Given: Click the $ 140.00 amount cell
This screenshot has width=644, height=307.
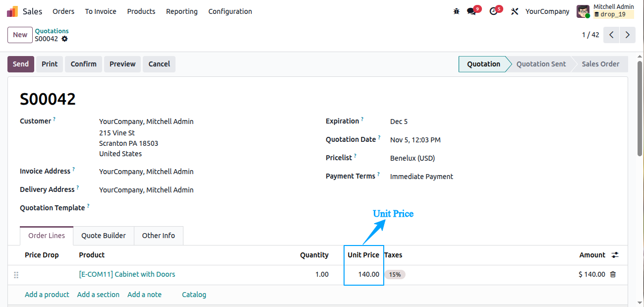Looking at the screenshot, I should (x=592, y=274).
